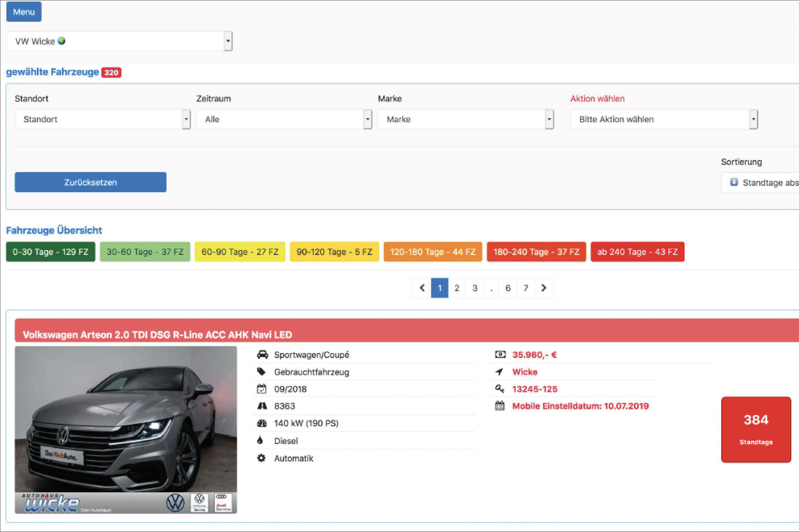Image resolution: width=799 pixels, height=532 pixels.
Task: Click the location arrow icon beside Wicke
Action: click(x=499, y=372)
